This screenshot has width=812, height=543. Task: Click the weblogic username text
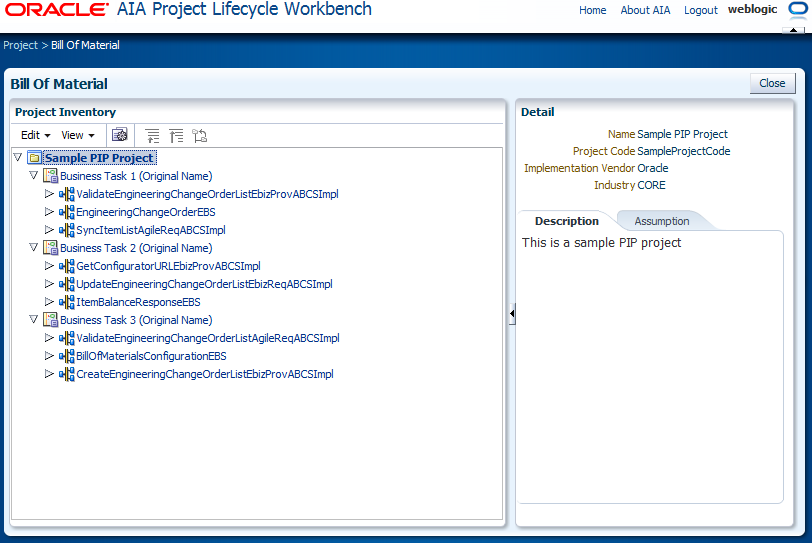click(x=752, y=9)
